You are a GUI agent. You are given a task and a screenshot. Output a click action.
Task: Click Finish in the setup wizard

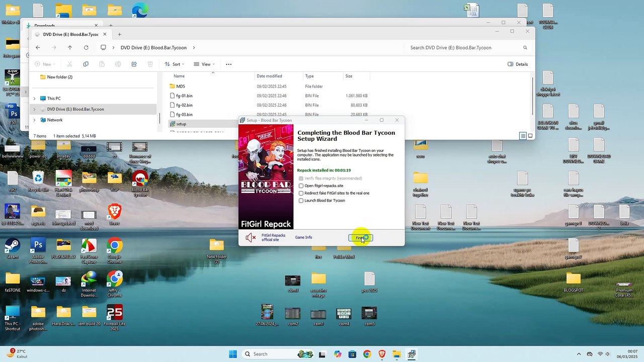pyautogui.click(x=360, y=238)
